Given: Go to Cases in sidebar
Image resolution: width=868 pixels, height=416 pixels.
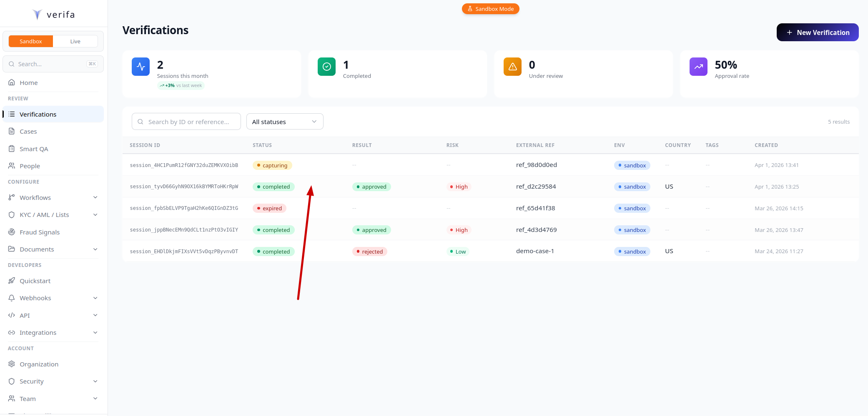Looking at the screenshot, I should click(28, 132).
